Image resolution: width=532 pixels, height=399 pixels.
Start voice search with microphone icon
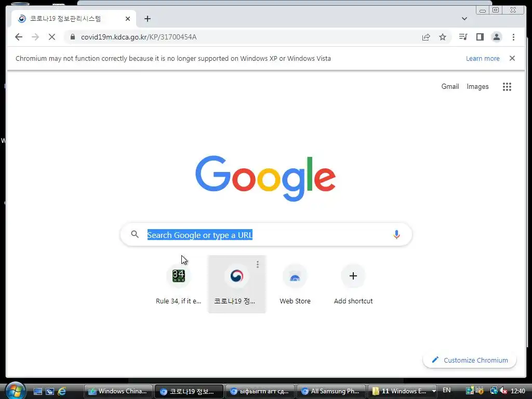[396, 234]
